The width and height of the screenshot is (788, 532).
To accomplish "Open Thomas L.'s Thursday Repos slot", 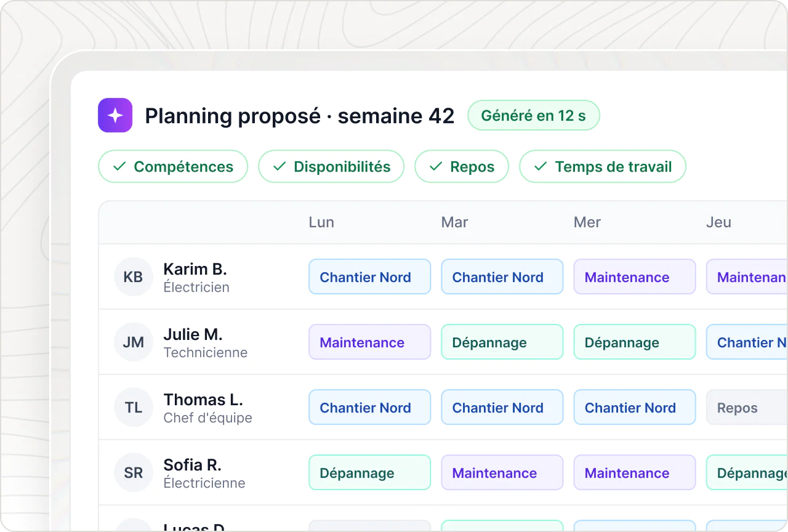I will point(747,408).
